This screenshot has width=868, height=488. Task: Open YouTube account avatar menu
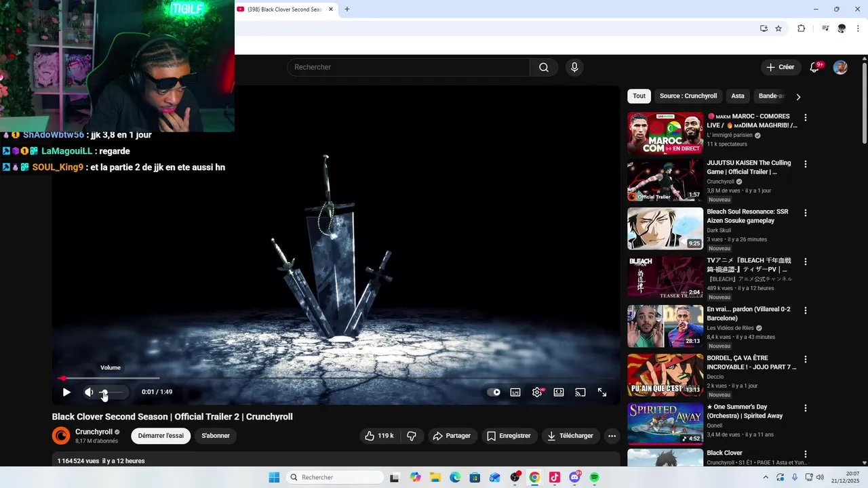[x=840, y=67]
